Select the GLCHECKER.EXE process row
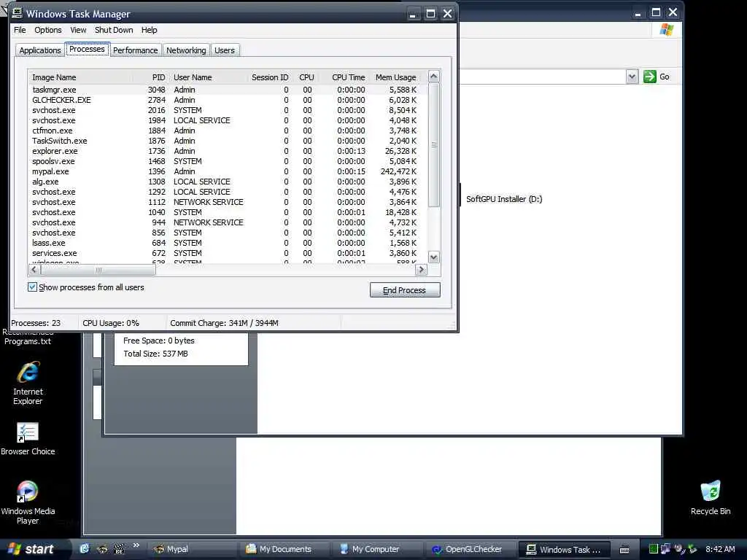The width and height of the screenshot is (747, 560). [227, 100]
